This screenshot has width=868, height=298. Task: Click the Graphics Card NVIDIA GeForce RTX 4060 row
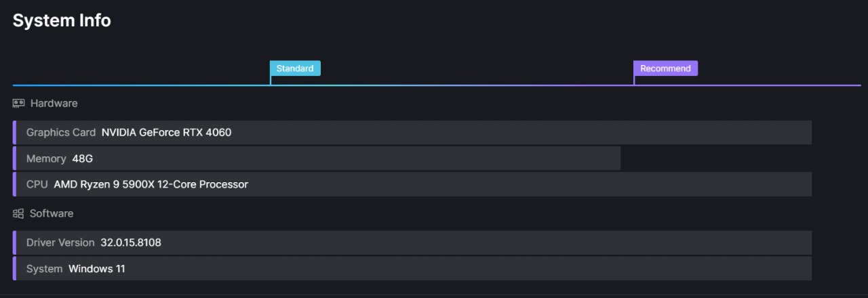(x=412, y=133)
